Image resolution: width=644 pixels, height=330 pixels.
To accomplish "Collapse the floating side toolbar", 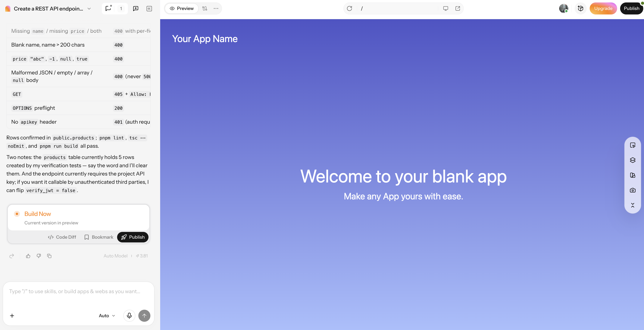I will (x=633, y=205).
